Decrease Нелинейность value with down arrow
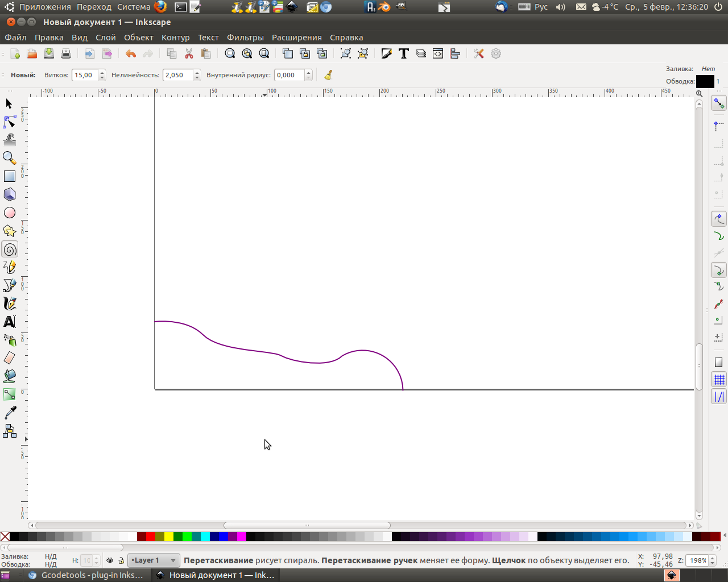 (x=197, y=78)
